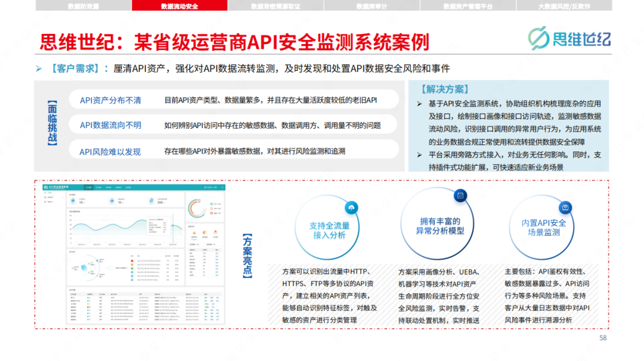Go to the 数据资产管理平台 tab
The image size is (644, 361).
click(x=468, y=6)
